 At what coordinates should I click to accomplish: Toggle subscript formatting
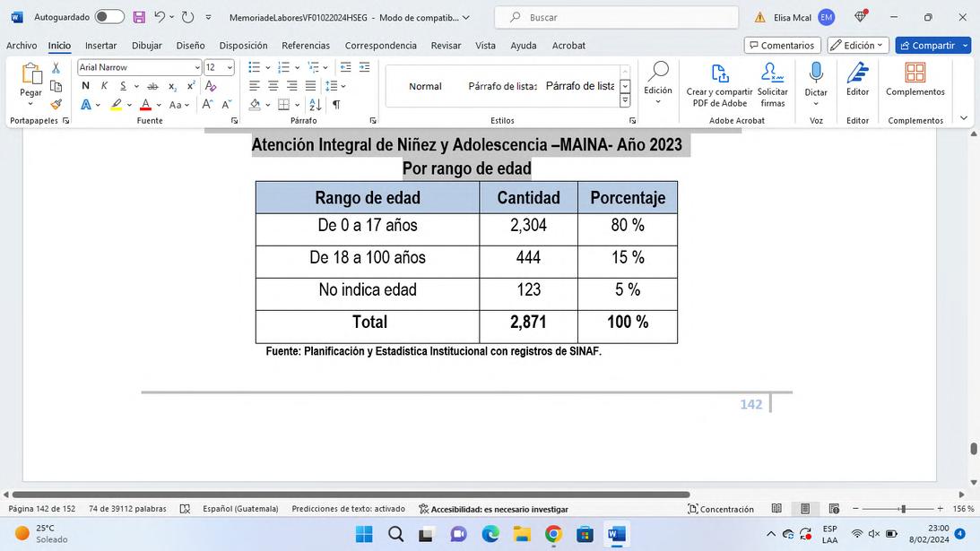point(172,86)
